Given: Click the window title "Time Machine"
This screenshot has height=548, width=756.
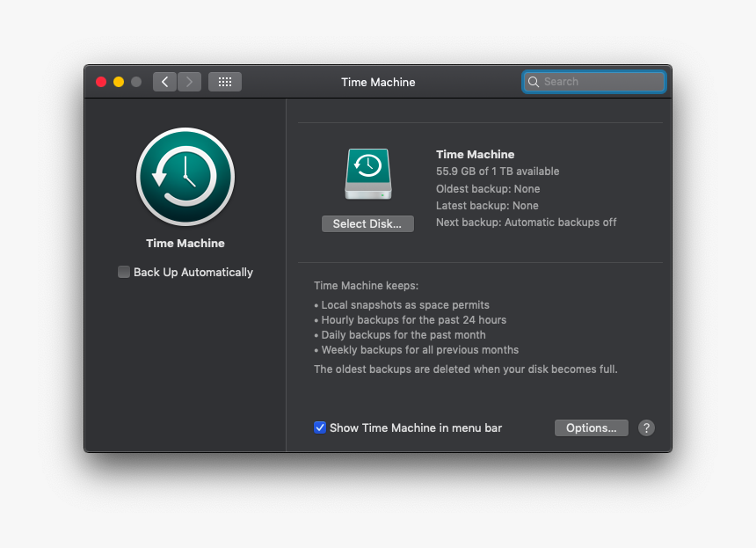Looking at the screenshot, I should 378,82.
